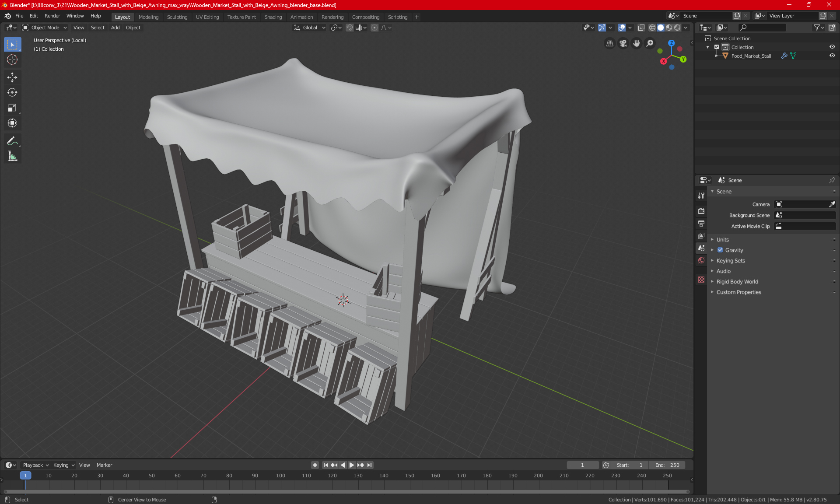Screen dimensions: 840x504
Task: Expand the Keying Sets panel
Action: coord(730,260)
